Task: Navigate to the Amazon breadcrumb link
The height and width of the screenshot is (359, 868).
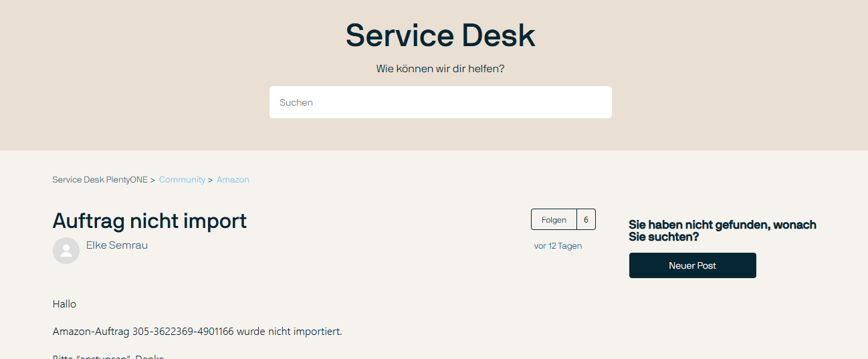Action: click(233, 180)
